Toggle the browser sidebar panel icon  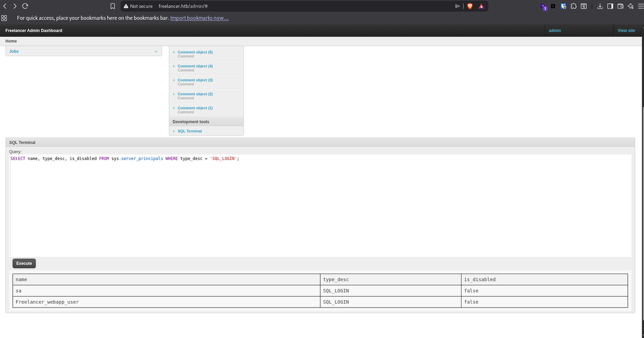pos(611,6)
